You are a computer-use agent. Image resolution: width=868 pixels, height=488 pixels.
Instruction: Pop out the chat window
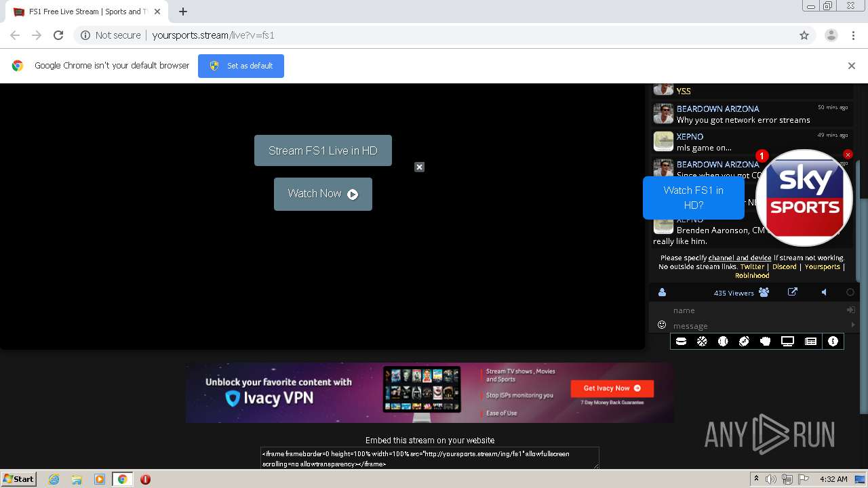792,292
